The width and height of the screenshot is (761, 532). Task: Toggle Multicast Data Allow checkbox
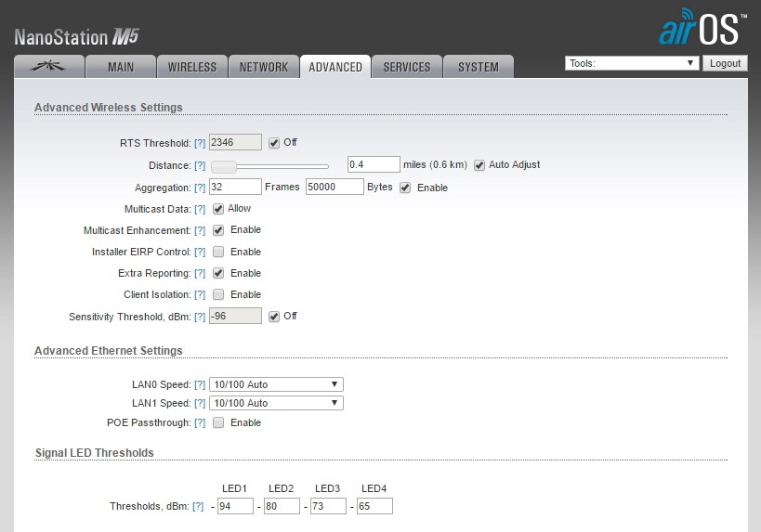click(x=218, y=209)
